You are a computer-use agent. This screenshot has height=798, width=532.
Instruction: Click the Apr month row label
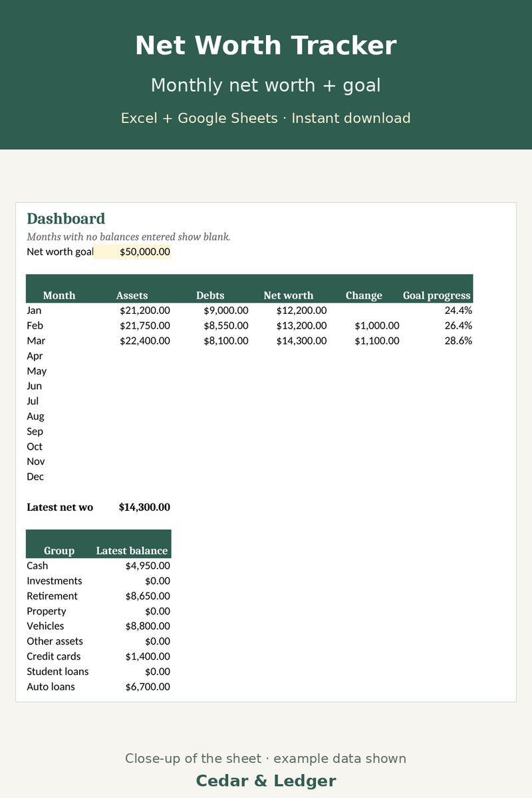click(35, 356)
